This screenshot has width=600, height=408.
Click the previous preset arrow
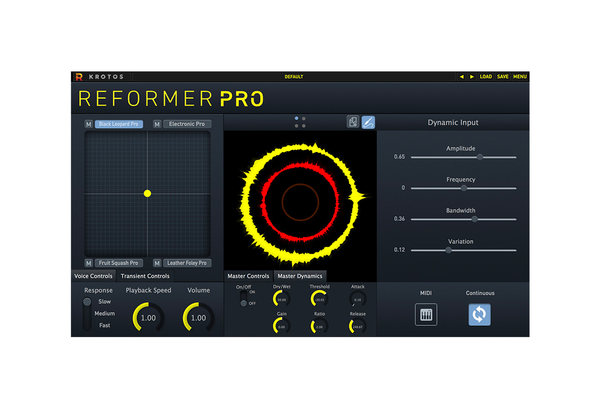coord(461,76)
